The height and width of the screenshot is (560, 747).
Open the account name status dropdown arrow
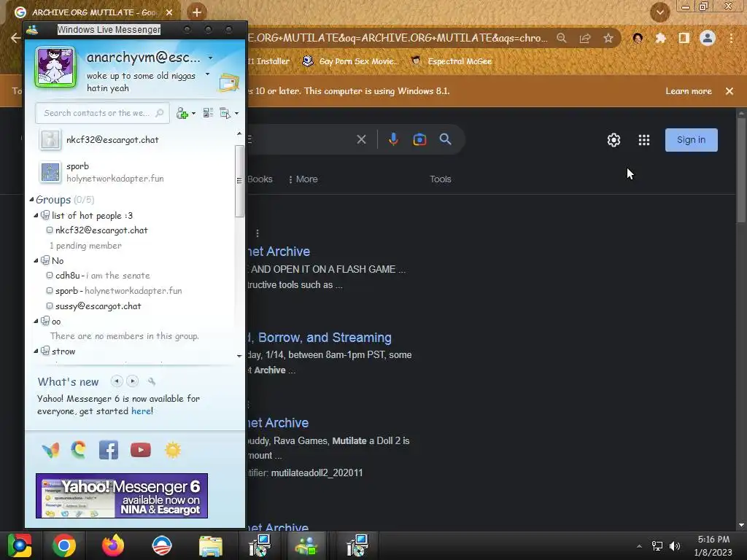pyautogui.click(x=211, y=58)
